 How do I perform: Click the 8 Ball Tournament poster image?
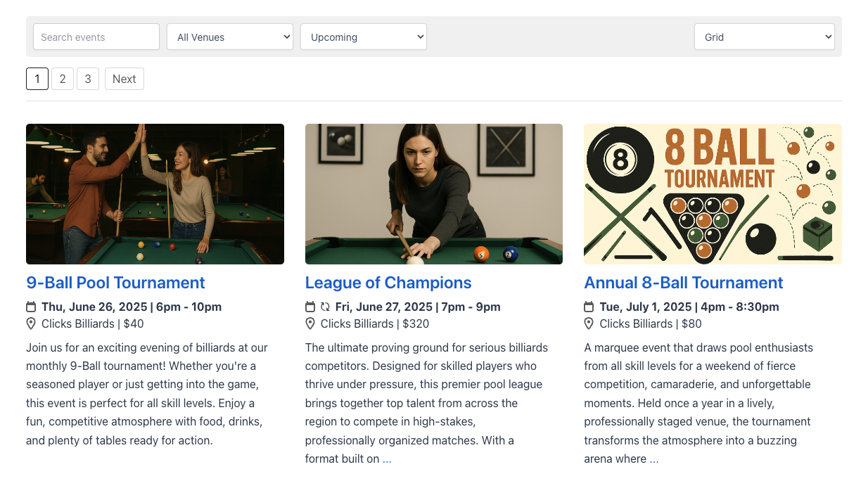(713, 194)
